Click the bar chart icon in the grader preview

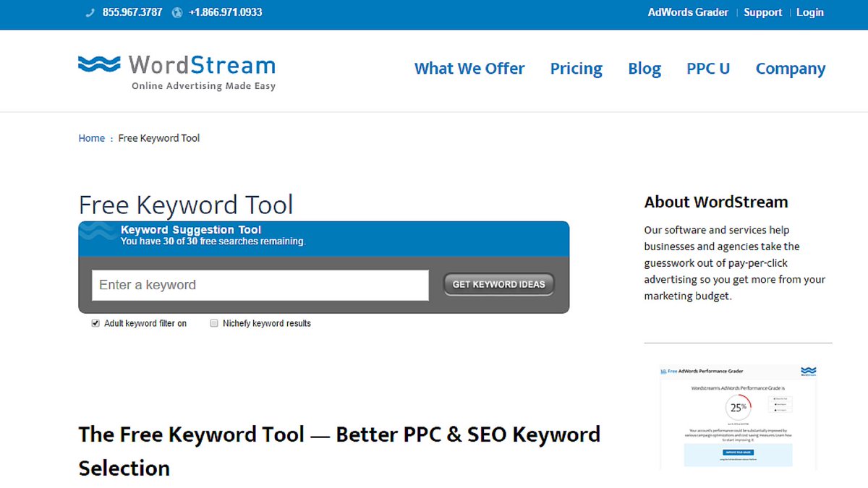pyautogui.click(x=663, y=371)
